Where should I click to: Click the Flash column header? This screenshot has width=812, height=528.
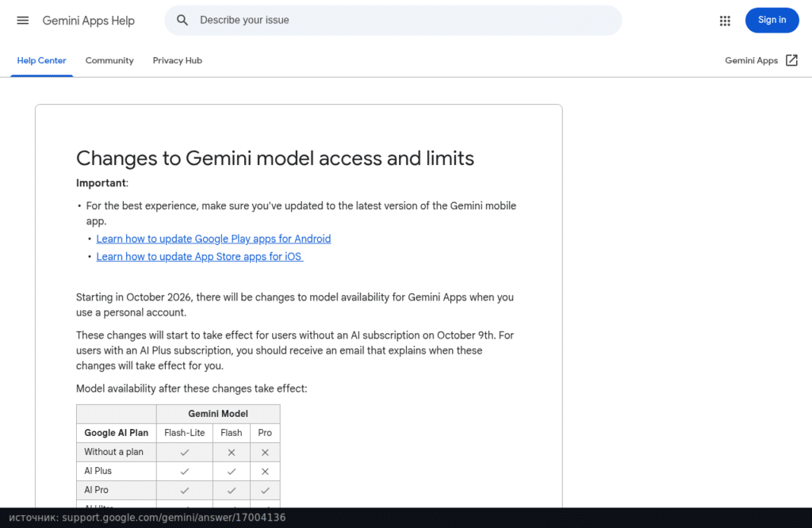[231, 433]
